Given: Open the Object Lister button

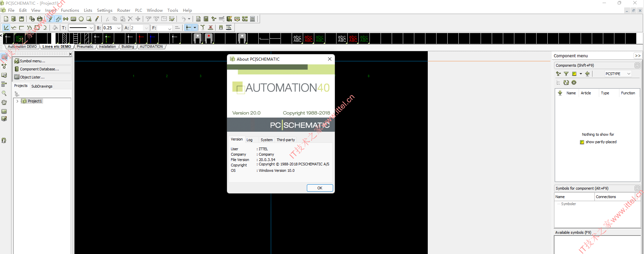Looking at the screenshot, I should (42, 77).
